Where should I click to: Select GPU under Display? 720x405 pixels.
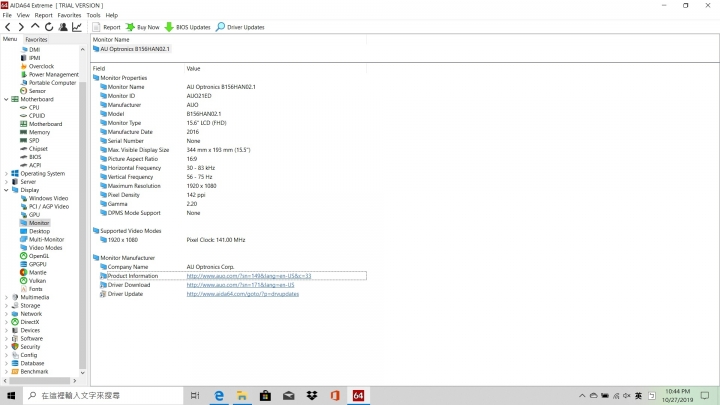point(34,215)
